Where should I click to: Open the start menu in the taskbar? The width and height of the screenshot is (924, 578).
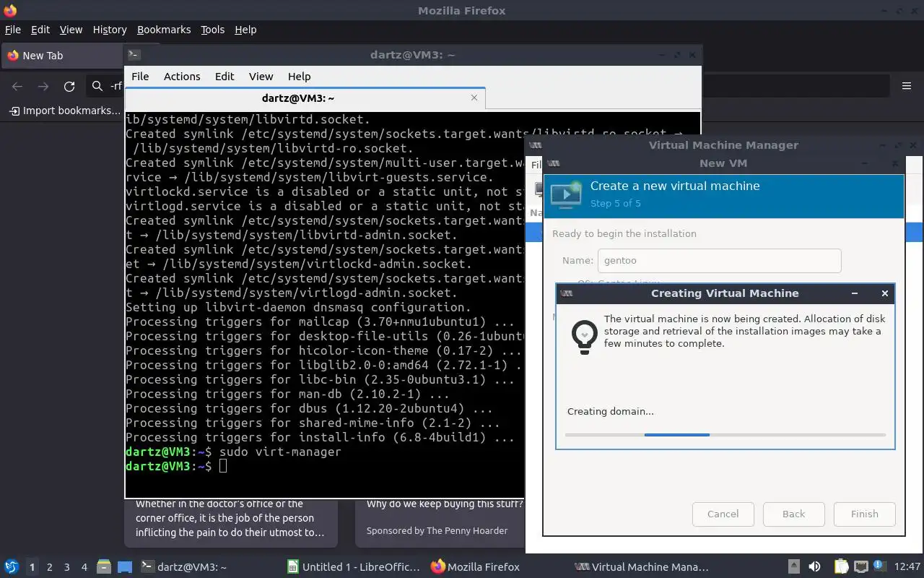coord(11,566)
